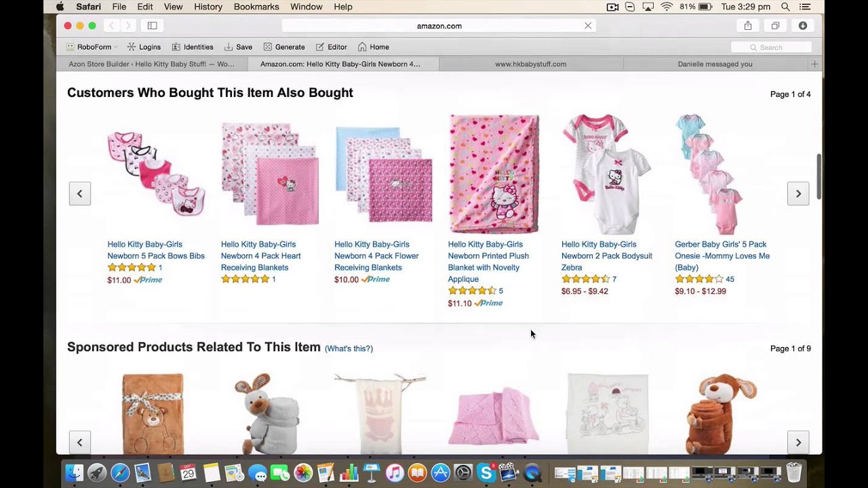
Task: Open Calendar in the Dock
Action: [189, 472]
